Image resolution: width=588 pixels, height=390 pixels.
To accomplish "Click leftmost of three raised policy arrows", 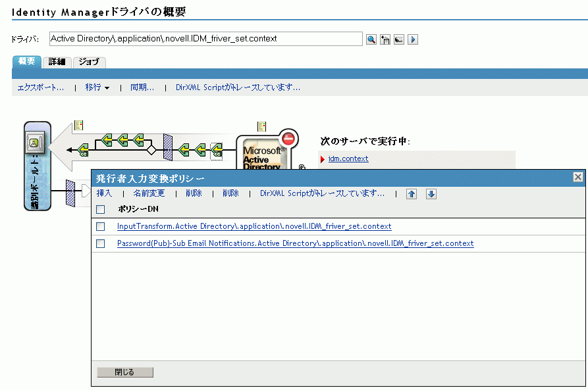I will (x=107, y=141).
